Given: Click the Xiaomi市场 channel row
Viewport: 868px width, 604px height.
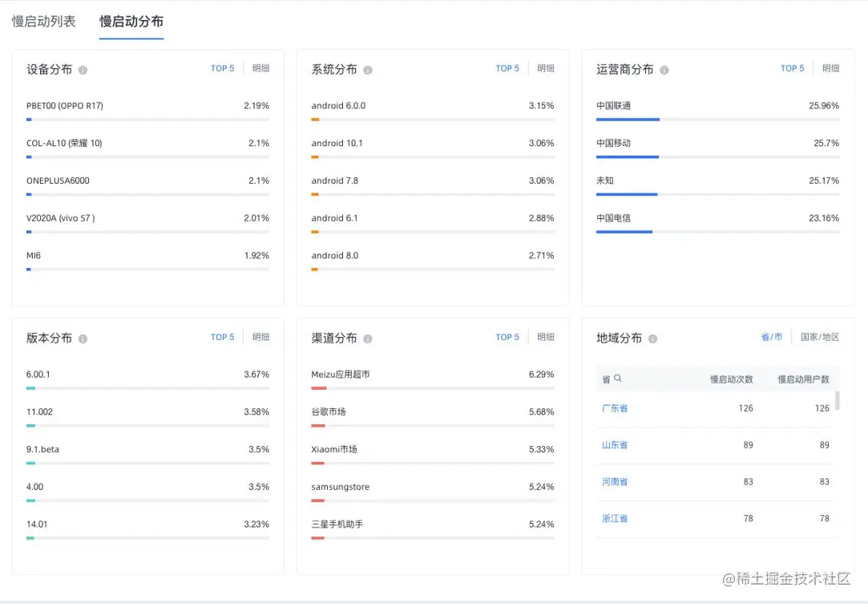Looking at the screenshot, I should coord(433,454).
